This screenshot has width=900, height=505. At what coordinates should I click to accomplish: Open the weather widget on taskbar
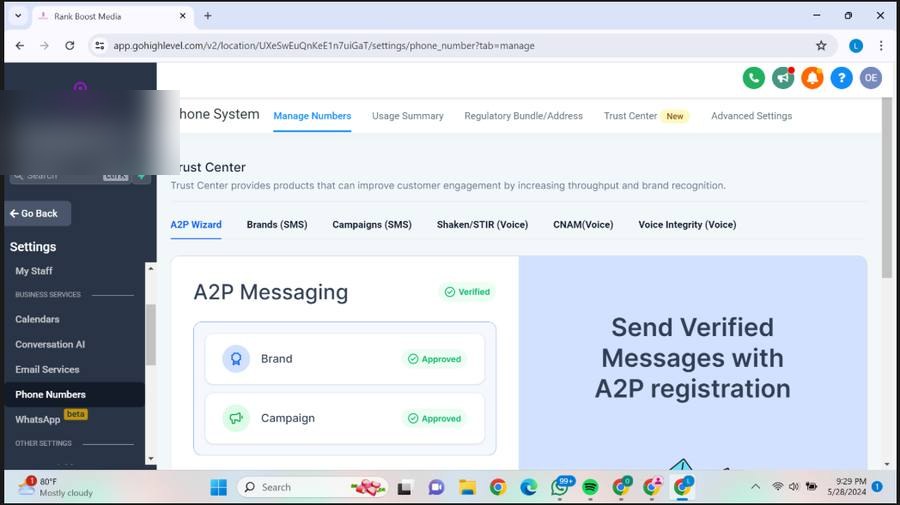tap(55, 487)
